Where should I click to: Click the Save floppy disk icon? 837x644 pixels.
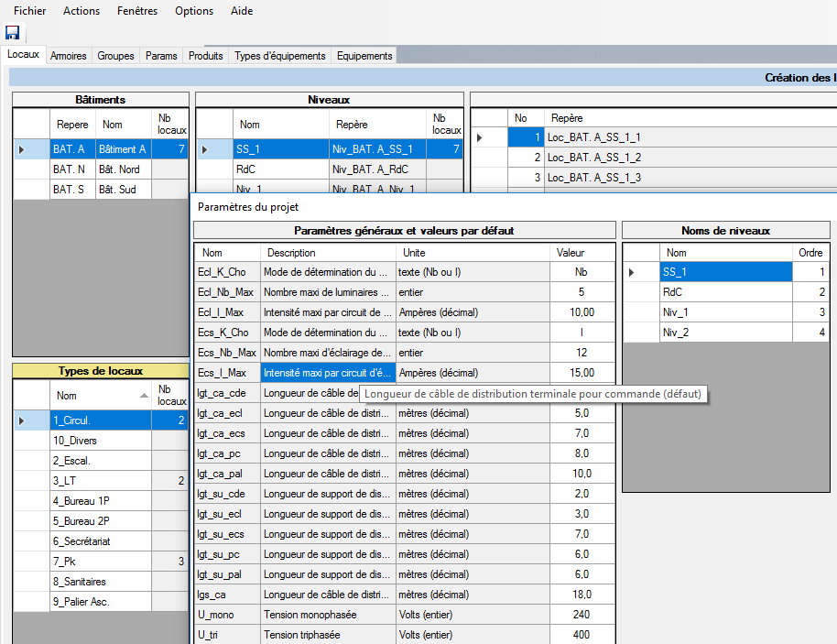click(12, 33)
